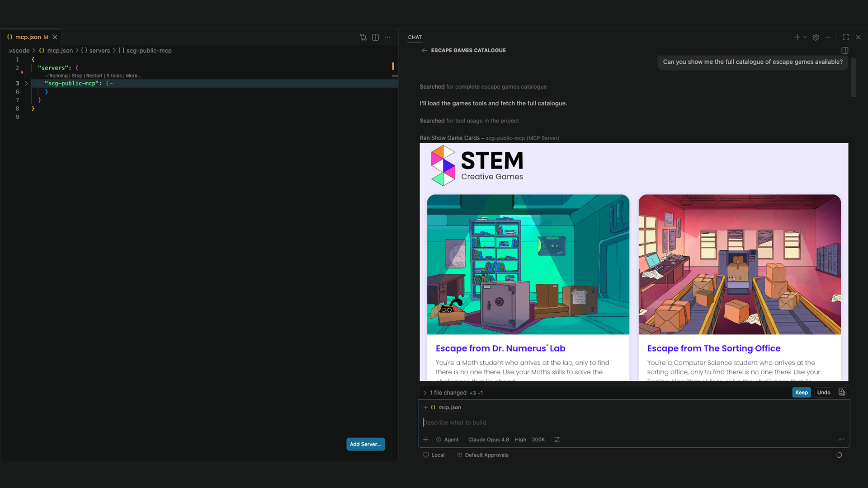Click the Restart server code lens

94,76
